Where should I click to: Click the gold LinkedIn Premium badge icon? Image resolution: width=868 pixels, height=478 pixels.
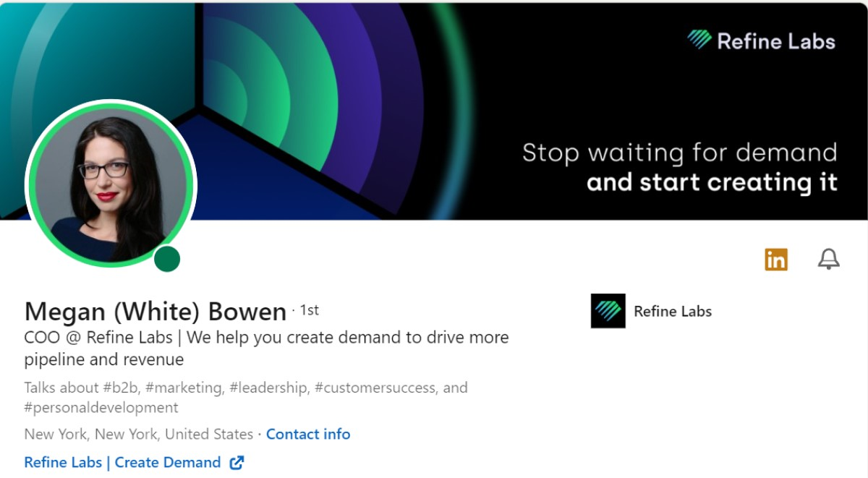click(x=776, y=259)
